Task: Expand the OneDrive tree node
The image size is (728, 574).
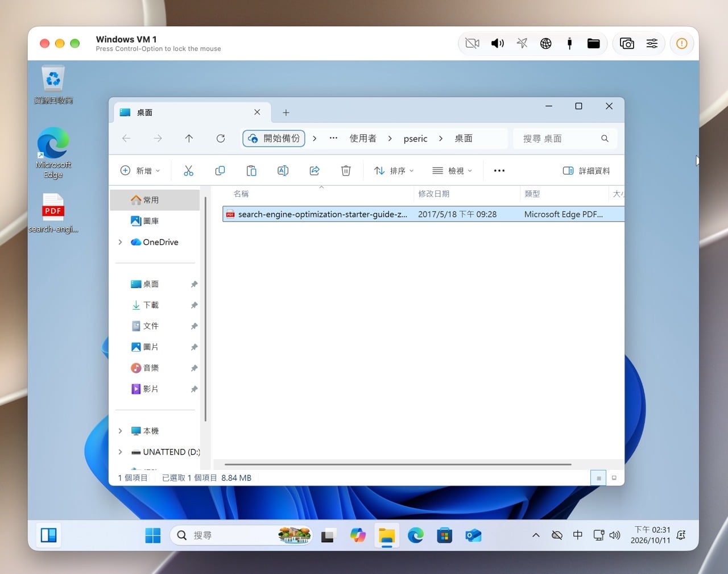Action: tap(120, 242)
